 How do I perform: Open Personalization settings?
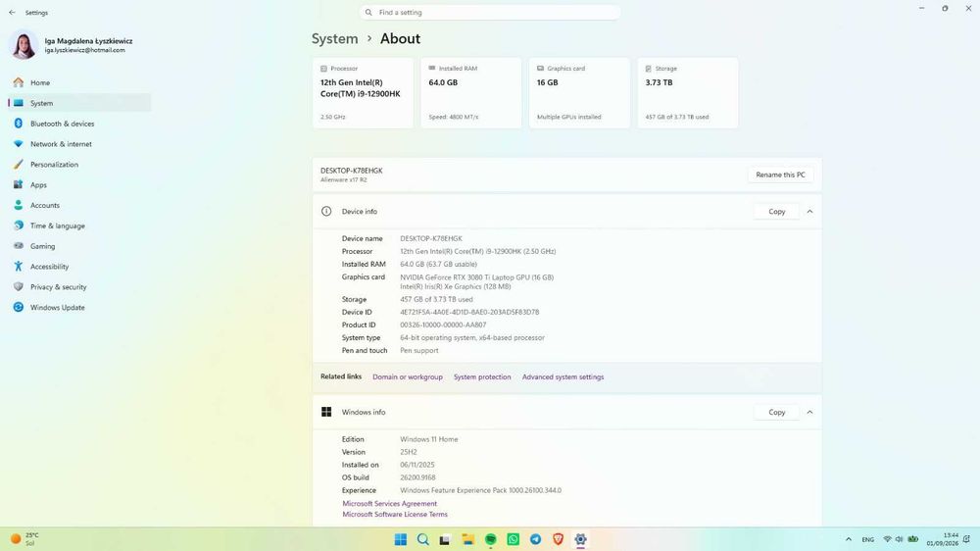[x=79, y=165]
